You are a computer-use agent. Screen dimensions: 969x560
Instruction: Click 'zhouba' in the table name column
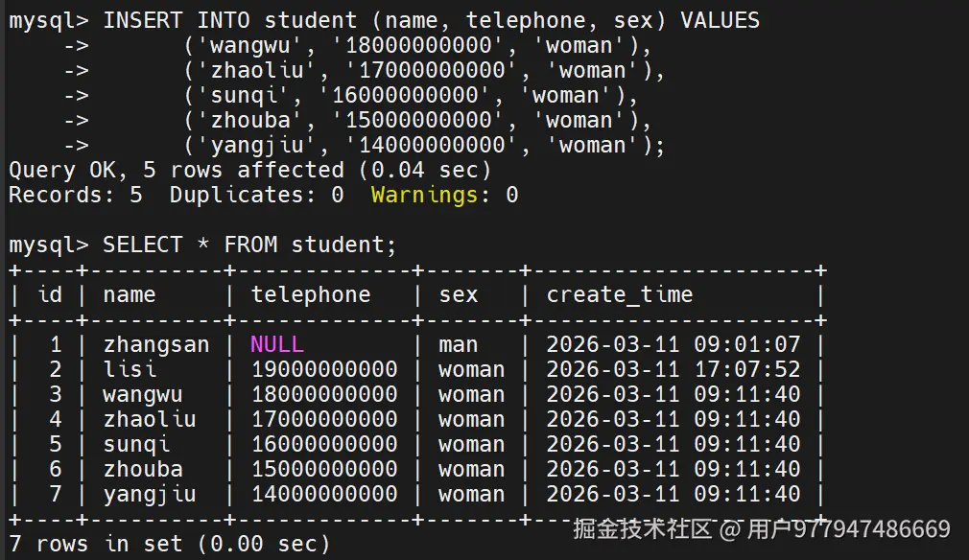[143, 469]
